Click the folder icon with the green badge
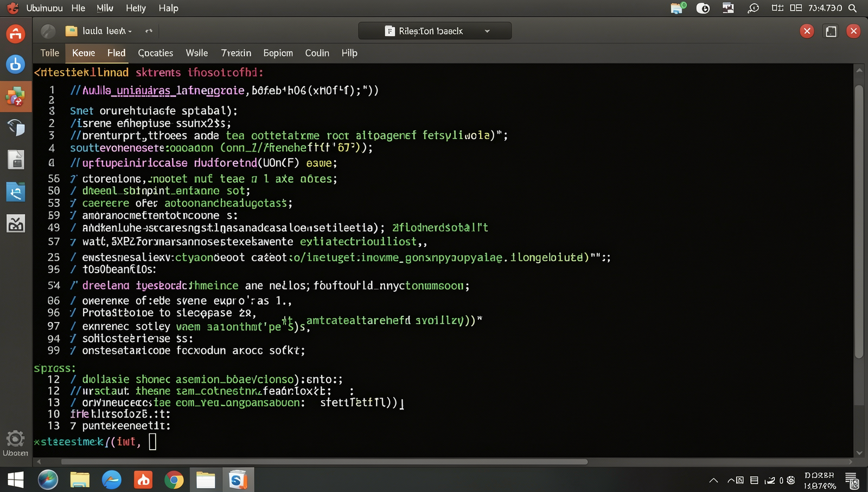The width and height of the screenshot is (868, 492). [x=677, y=8]
